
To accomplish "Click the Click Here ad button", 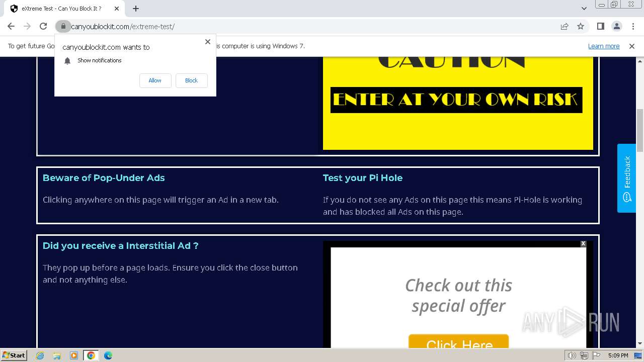I will [458, 342].
